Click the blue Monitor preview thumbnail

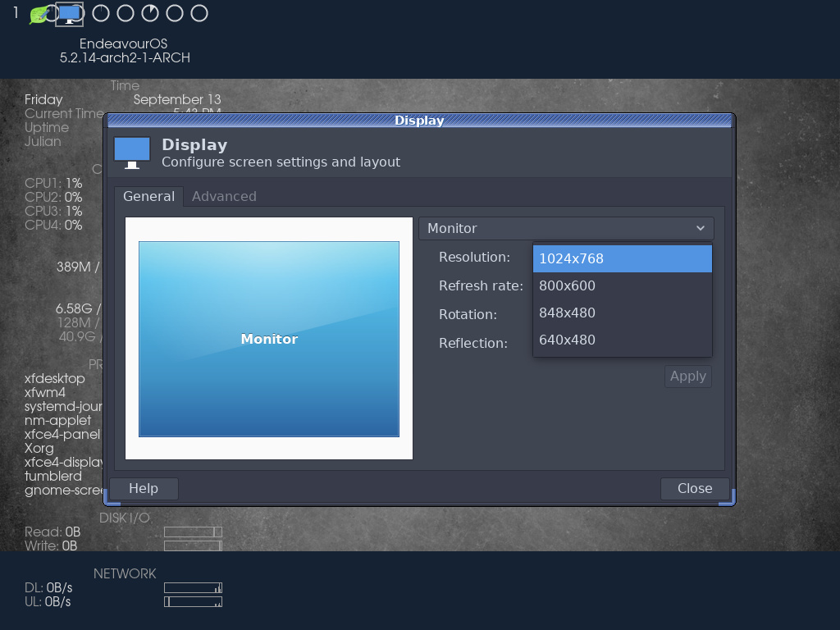pyautogui.click(x=268, y=339)
